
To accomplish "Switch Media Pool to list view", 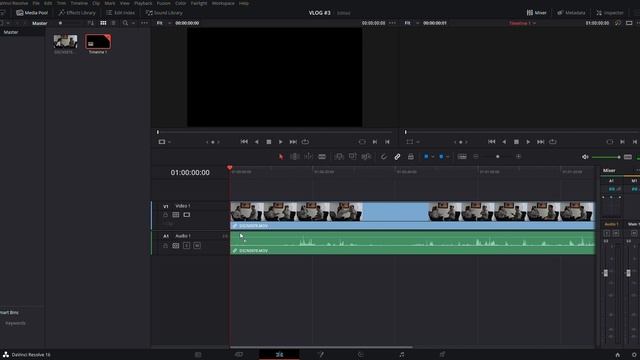I will pyautogui.click(x=113, y=23).
